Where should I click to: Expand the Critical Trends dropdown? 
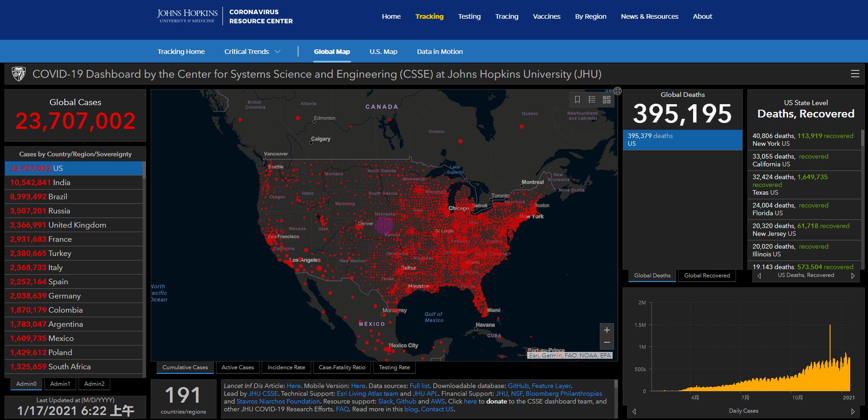(x=252, y=52)
